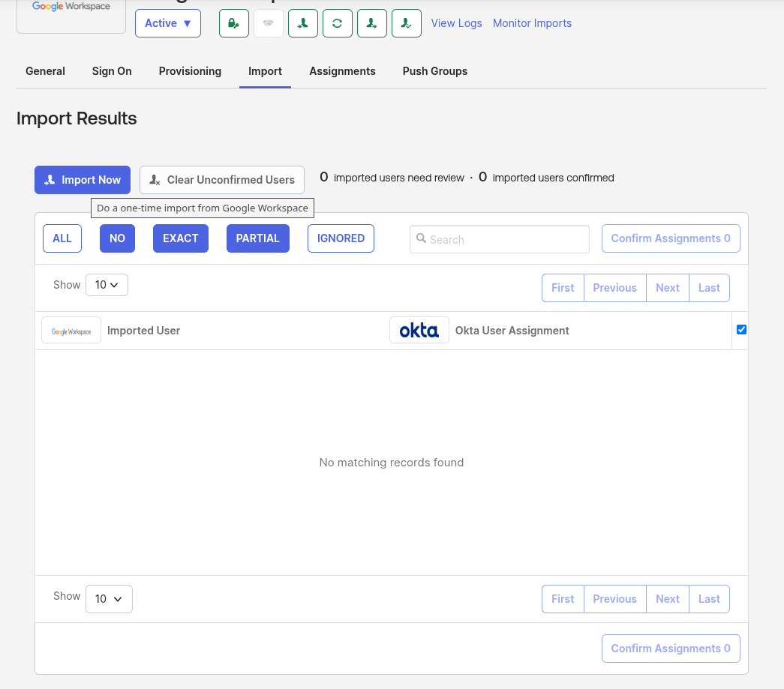Click the Okta logo in table header

tap(419, 331)
